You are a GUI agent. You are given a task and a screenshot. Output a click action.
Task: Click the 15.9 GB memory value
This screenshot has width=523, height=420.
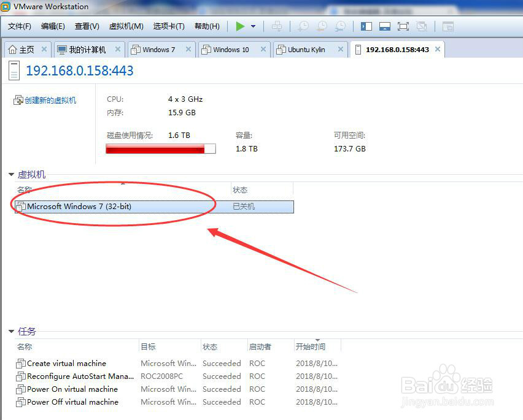tap(182, 113)
